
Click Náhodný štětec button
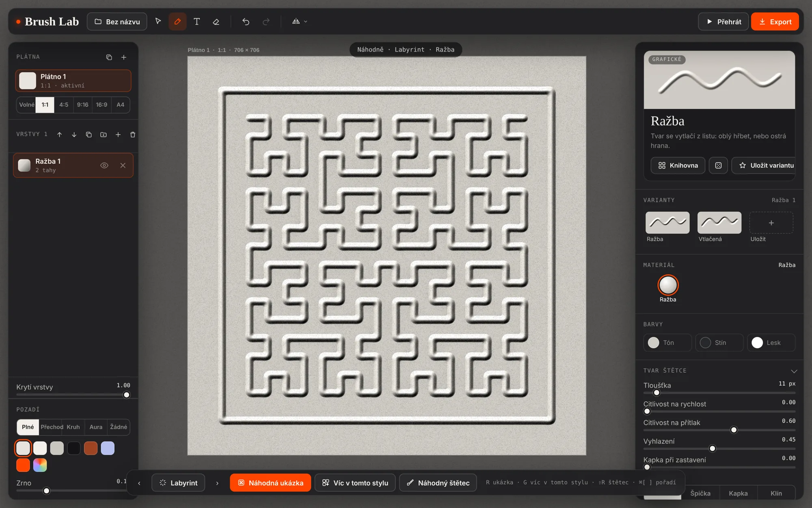[438, 483]
